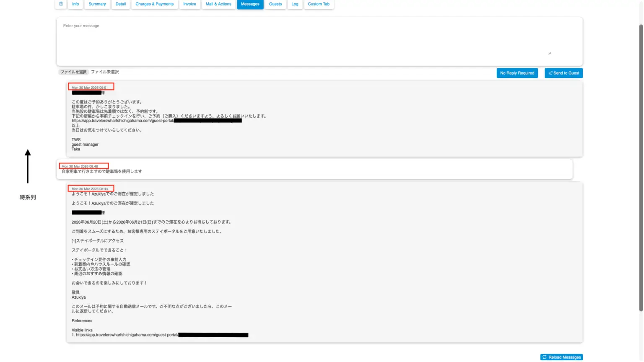Select the active Messages tab
Image resolution: width=644 pixels, height=362 pixels.
(x=250, y=4)
